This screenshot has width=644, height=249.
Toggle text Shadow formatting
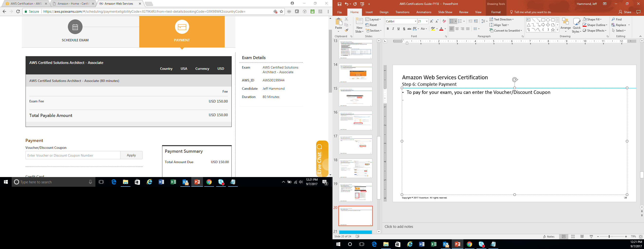404,29
